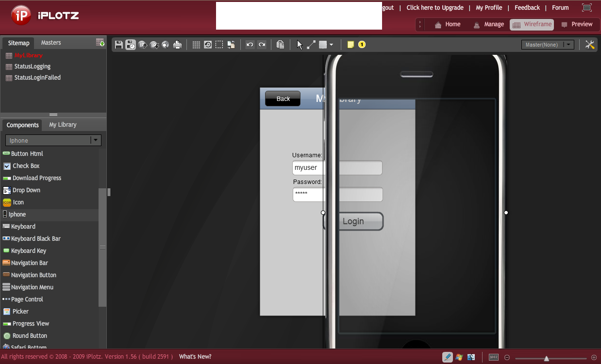Image resolution: width=601 pixels, height=364 pixels.
Task: Select the Wireframe mode tab
Action: click(x=532, y=24)
